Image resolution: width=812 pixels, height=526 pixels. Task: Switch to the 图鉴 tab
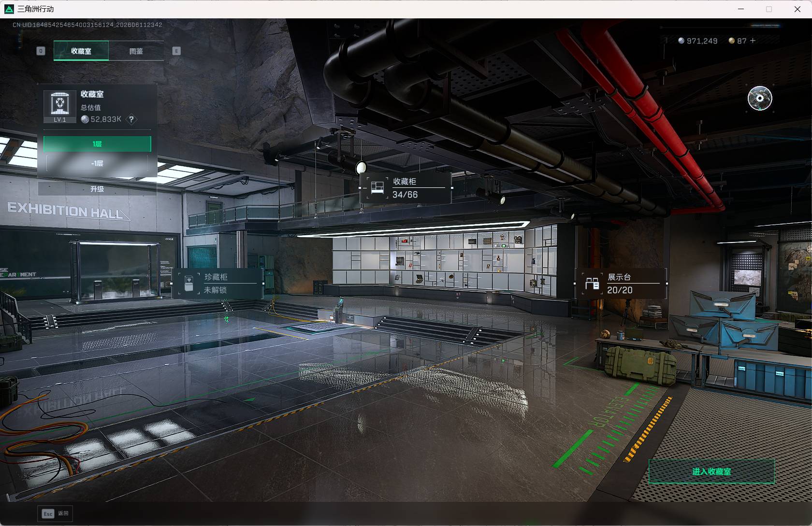136,51
